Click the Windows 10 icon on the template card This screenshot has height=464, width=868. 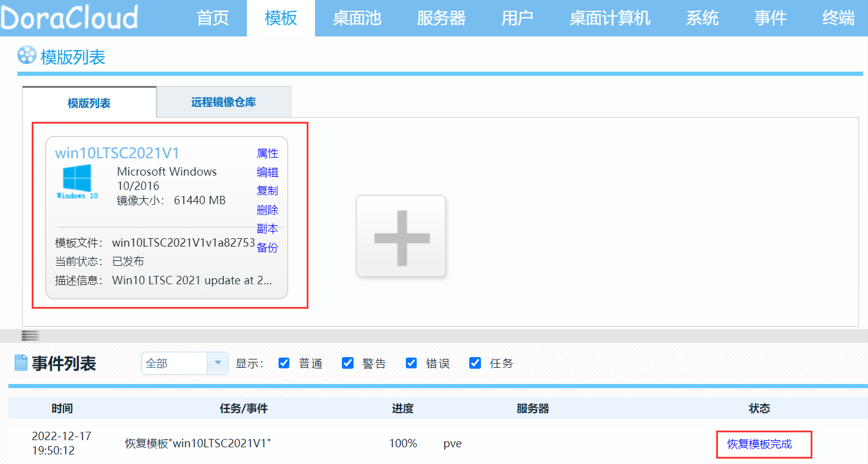point(77,182)
